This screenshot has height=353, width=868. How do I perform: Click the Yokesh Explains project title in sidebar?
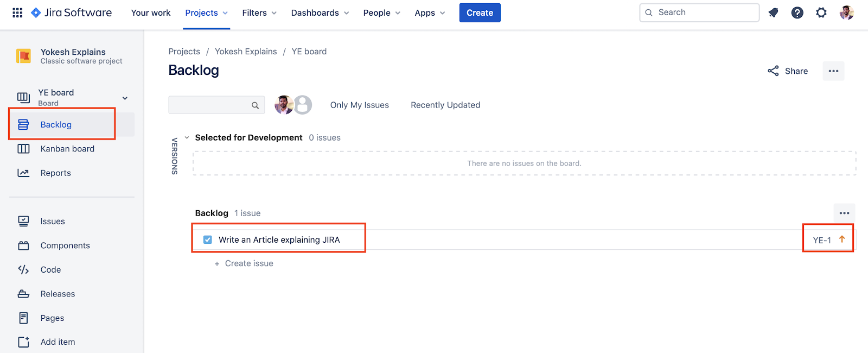[x=73, y=52]
